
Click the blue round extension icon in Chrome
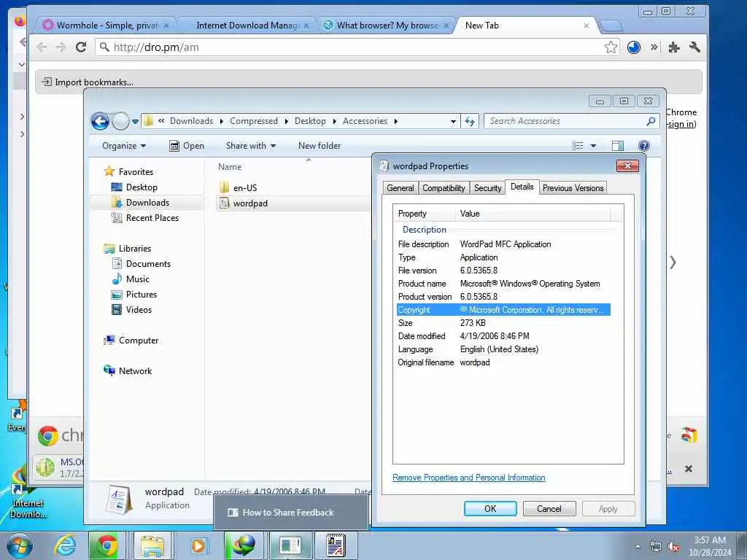[634, 47]
